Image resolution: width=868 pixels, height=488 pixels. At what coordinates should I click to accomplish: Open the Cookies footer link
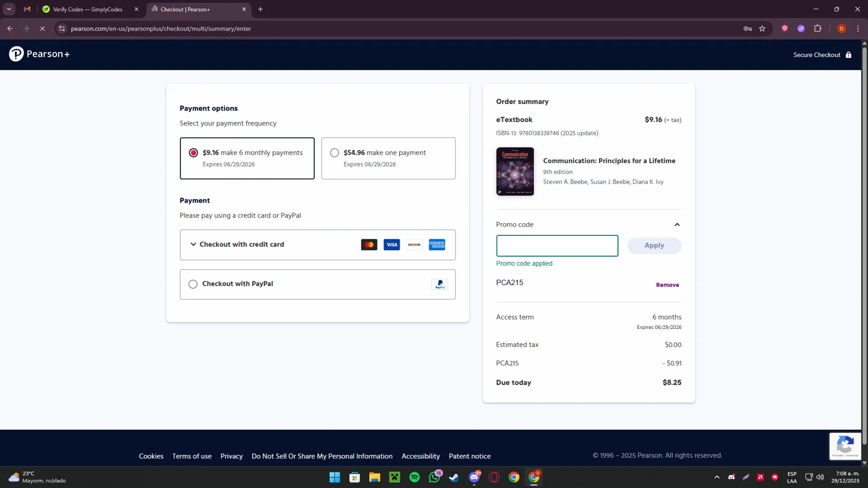click(151, 456)
